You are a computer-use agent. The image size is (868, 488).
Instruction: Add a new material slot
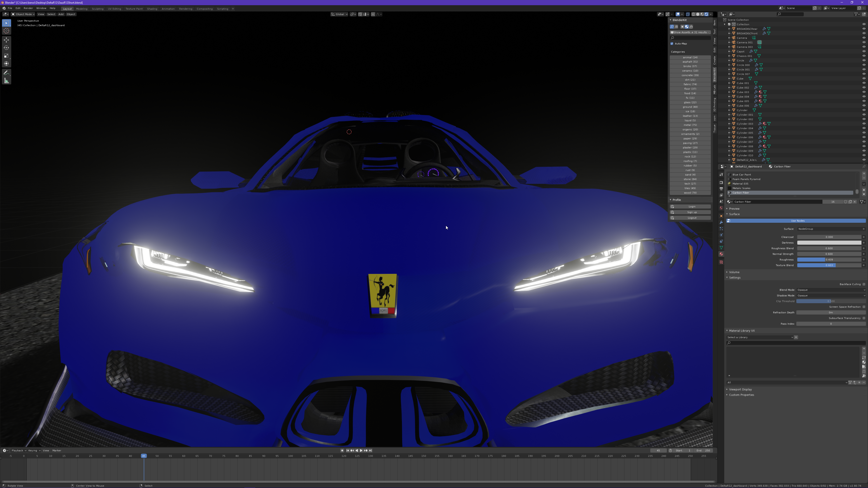pyautogui.click(x=864, y=174)
